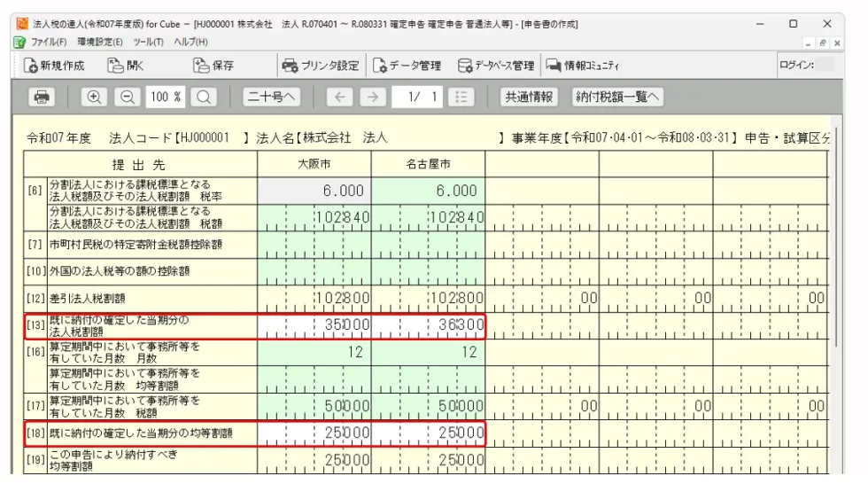Click 名古屋市 row 13 cell 36300
Image resolution: width=868 pixels, height=484 pixels.
tap(428, 325)
